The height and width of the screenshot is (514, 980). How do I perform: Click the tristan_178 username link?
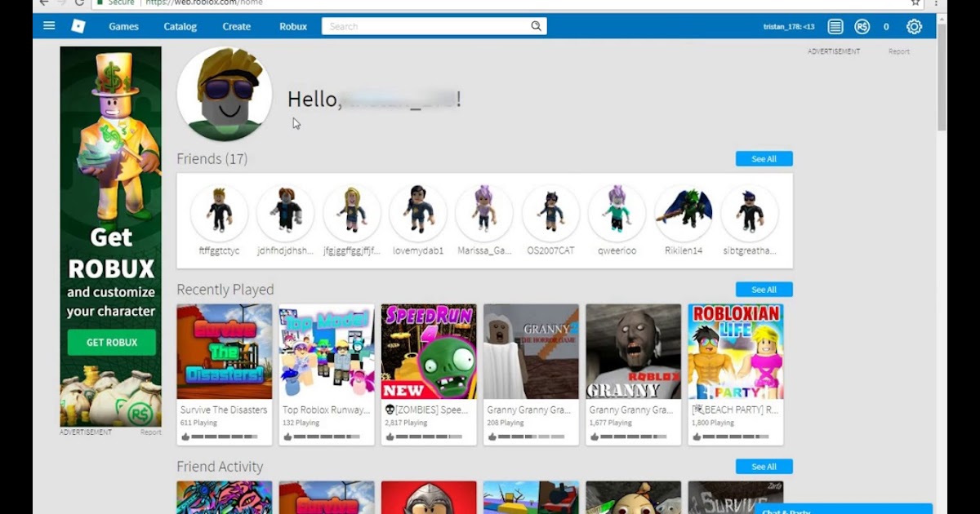[788, 27]
